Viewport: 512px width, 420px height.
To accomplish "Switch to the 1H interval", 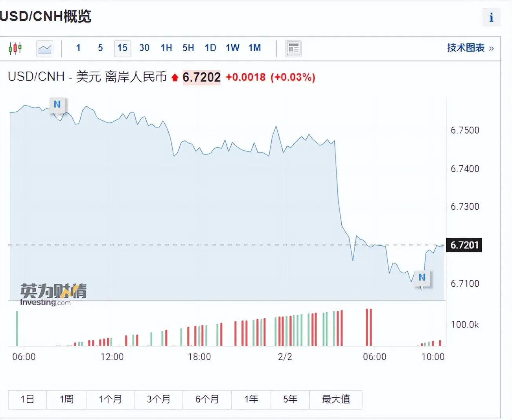I will point(166,48).
